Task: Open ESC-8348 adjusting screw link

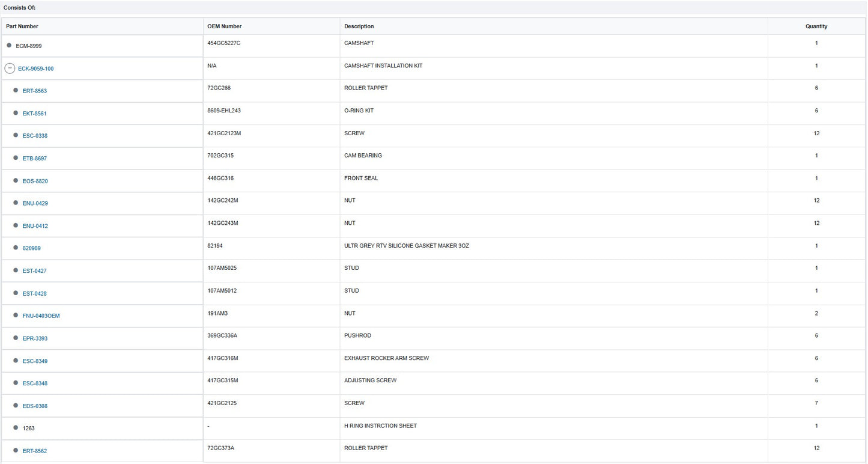Action: tap(35, 383)
